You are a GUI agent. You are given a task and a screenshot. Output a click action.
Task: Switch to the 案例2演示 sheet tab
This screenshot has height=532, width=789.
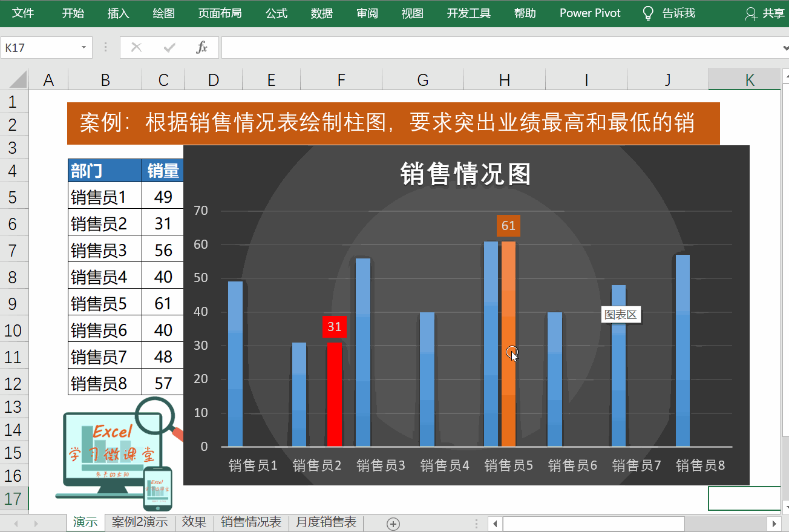click(140, 522)
